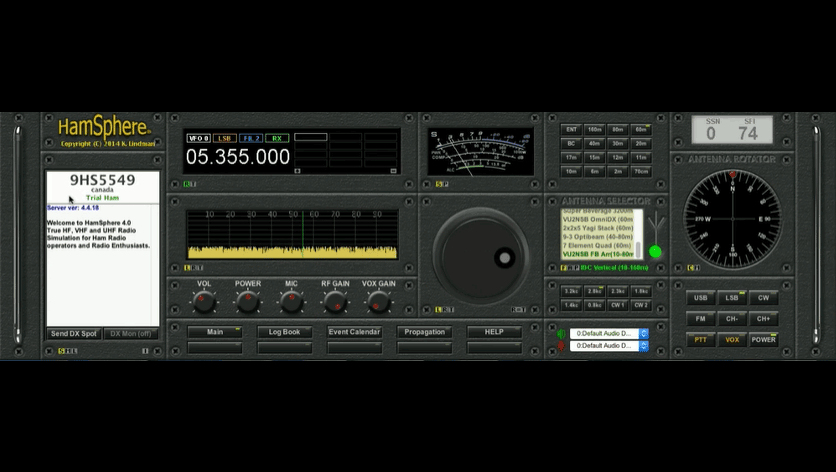Click the small right icon below frequency memory grid
The width and height of the screenshot is (836, 472).
[x=393, y=171]
